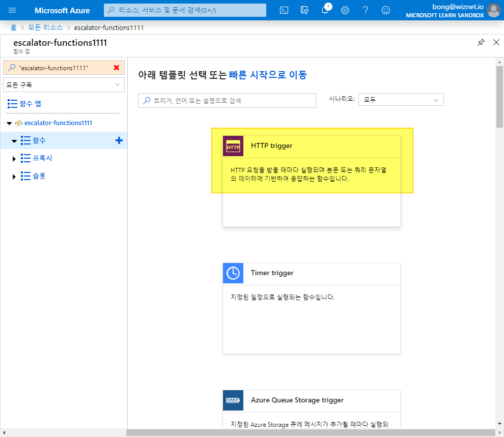Screen dimensions: 504x437
Task: Click the vertical scrollbar thumb
Action: 499,97
